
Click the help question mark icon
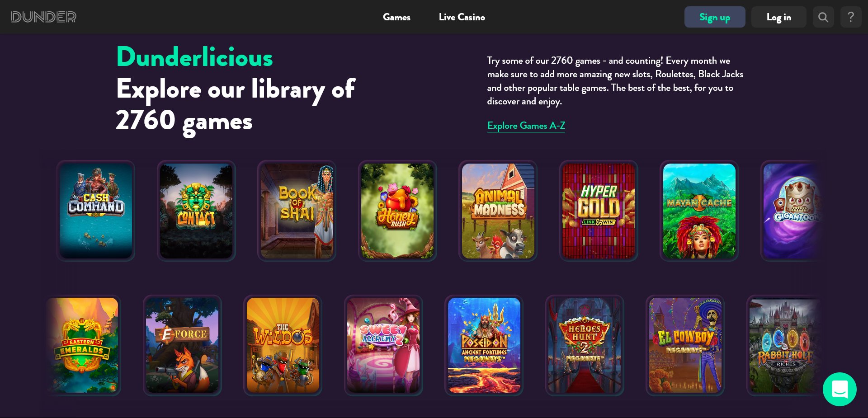[851, 17]
